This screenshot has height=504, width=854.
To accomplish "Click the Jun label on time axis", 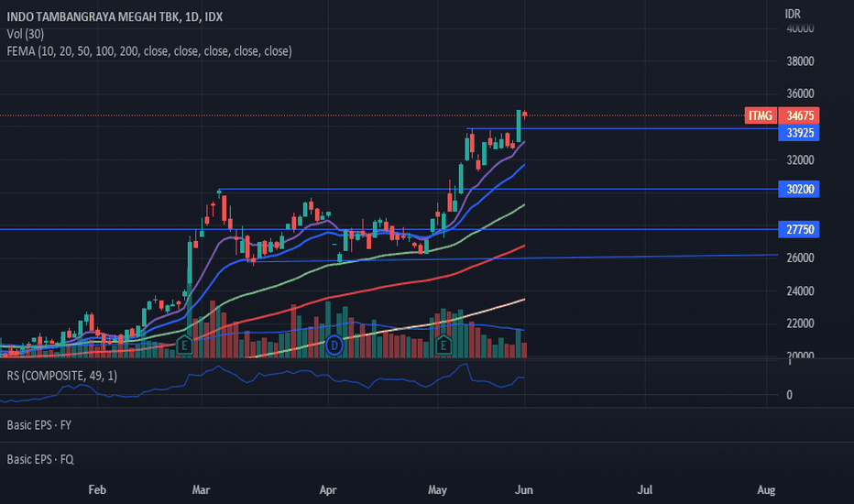I will click(x=524, y=490).
